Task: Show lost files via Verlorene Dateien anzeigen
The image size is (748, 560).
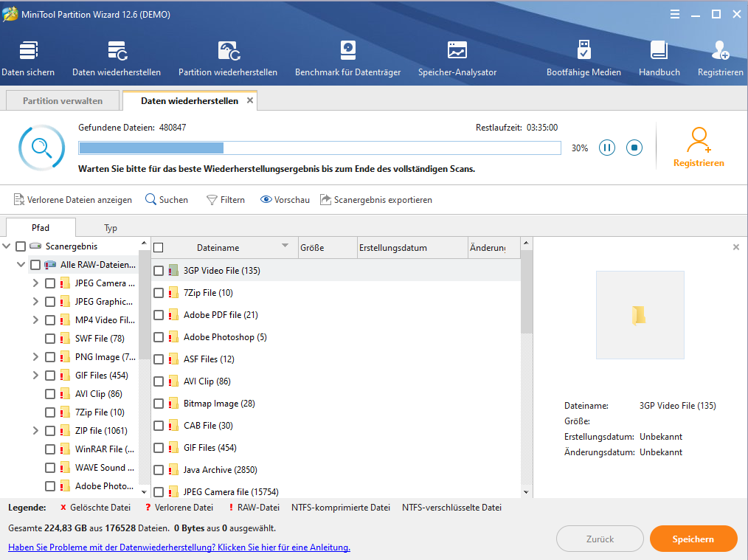Action: coord(72,200)
